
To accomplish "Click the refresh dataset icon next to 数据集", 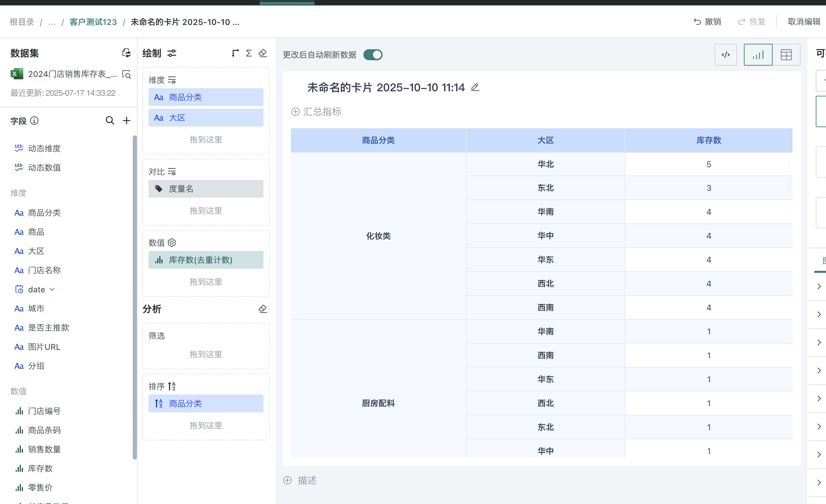I will tap(126, 53).
